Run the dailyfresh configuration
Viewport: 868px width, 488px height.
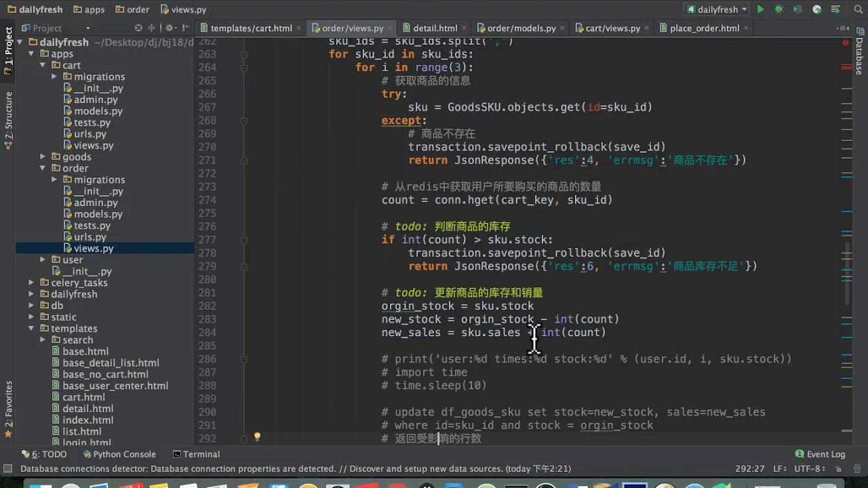[760, 9]
